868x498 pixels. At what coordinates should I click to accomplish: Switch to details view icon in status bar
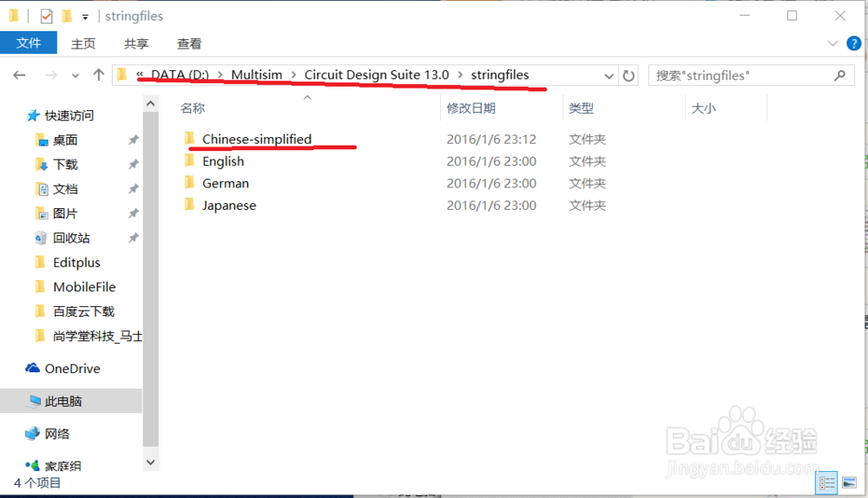[827, 484]
